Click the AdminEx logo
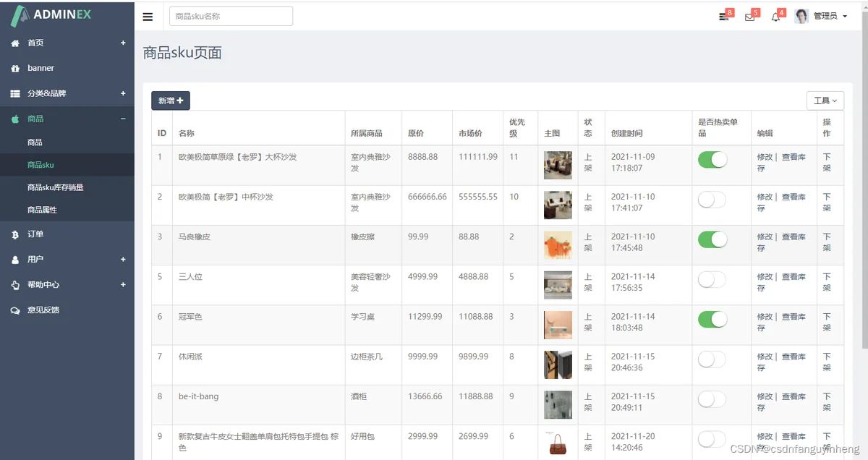Viewport: 868px width, 460px height. (x=51, y=15)
